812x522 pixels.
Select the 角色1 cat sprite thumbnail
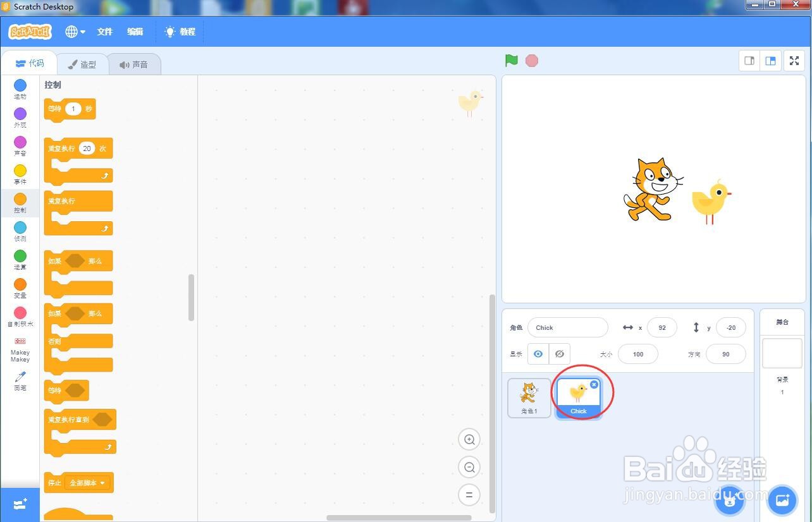tap(529, 398)
